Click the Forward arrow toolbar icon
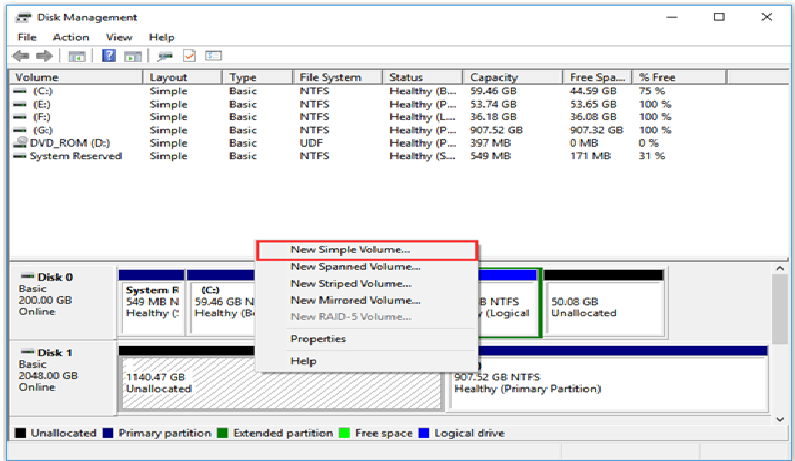 click(x=45, y=56)
